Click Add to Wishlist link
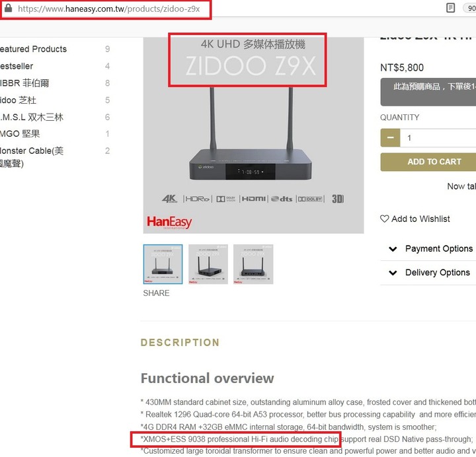Image resolution: width=476 pixels, height=457 pixels. coord(420,219)
